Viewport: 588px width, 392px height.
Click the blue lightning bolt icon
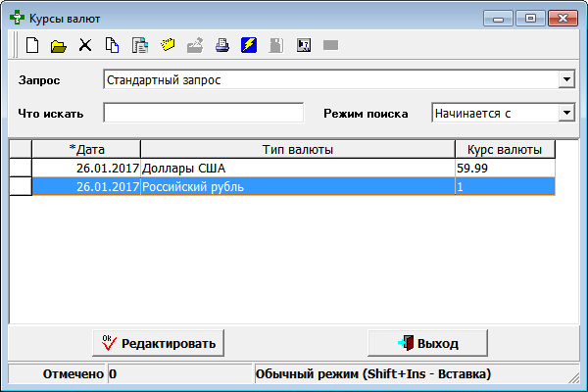[249, 45]
